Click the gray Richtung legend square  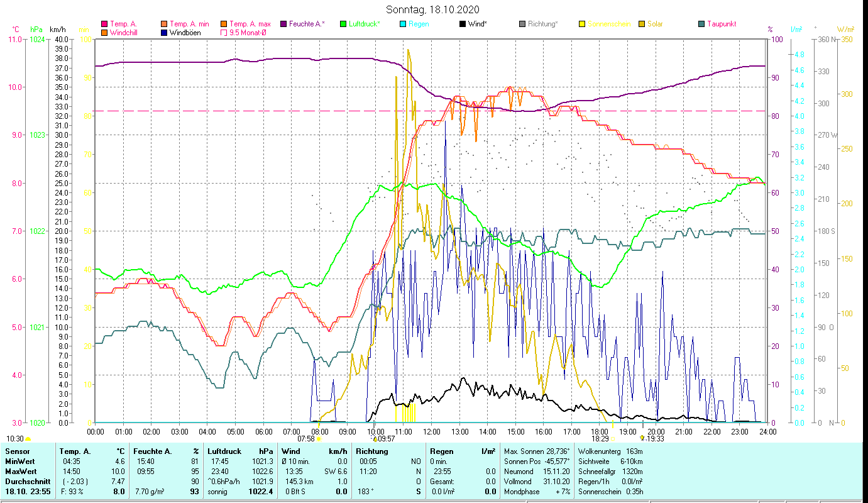[x=522, y=24]
